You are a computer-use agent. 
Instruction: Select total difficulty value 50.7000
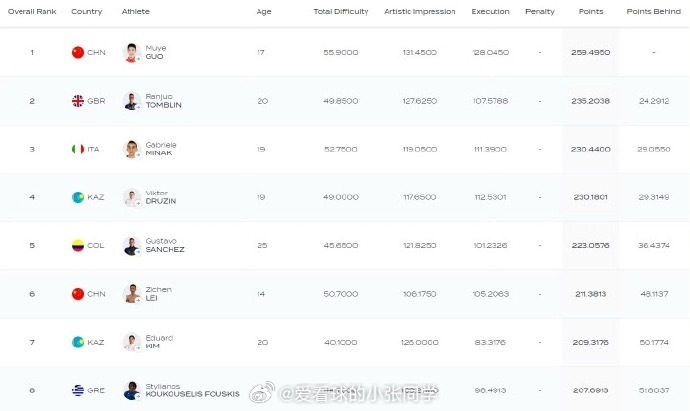[341, 294]
